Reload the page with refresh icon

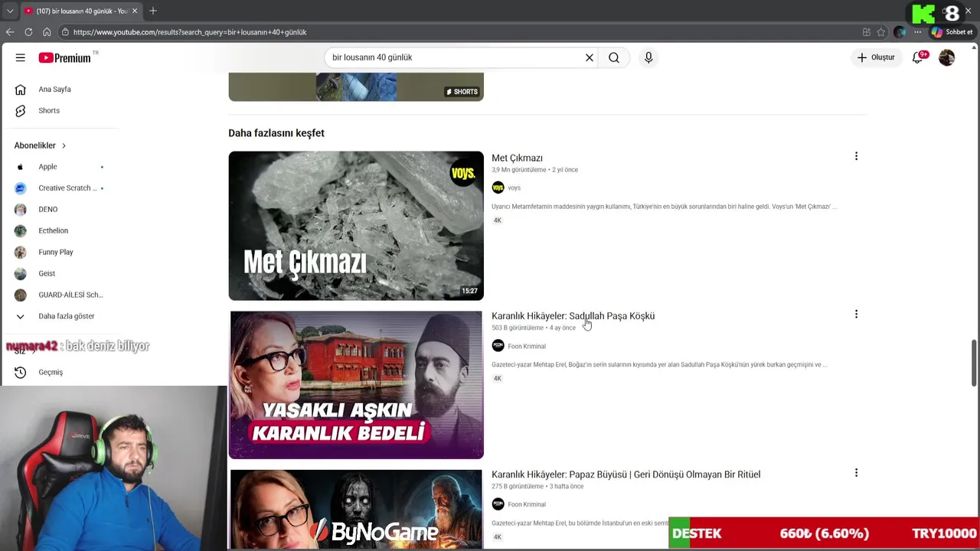pyautogui.click(x=28, y=32)
